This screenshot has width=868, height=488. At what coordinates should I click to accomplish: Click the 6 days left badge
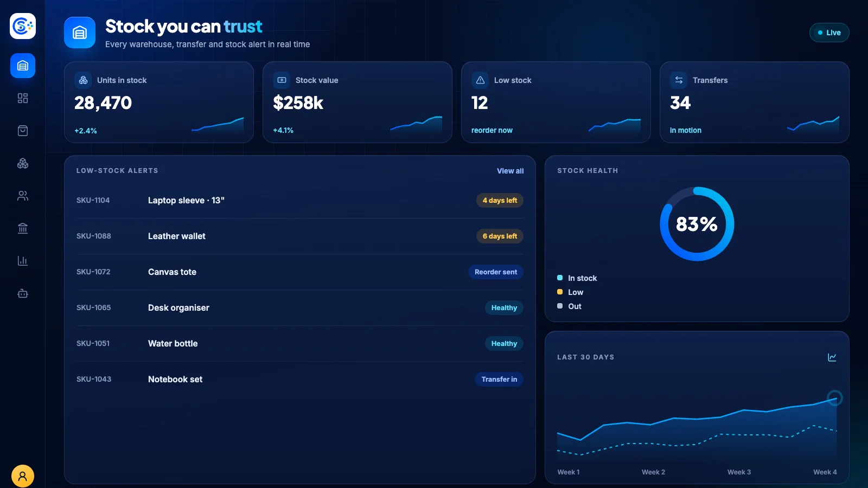[500, 236]
